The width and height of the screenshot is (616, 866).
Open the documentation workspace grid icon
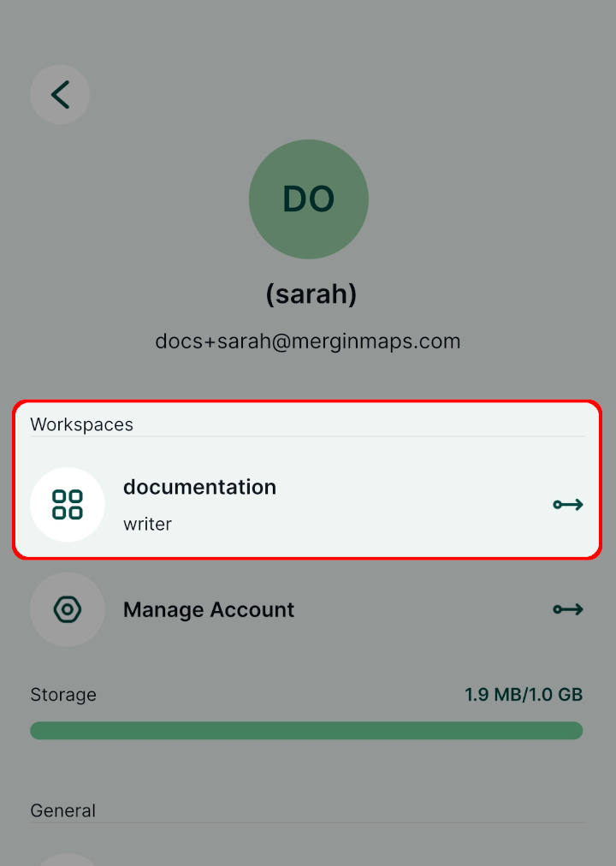pyautogui.click(x=68, y=504)
